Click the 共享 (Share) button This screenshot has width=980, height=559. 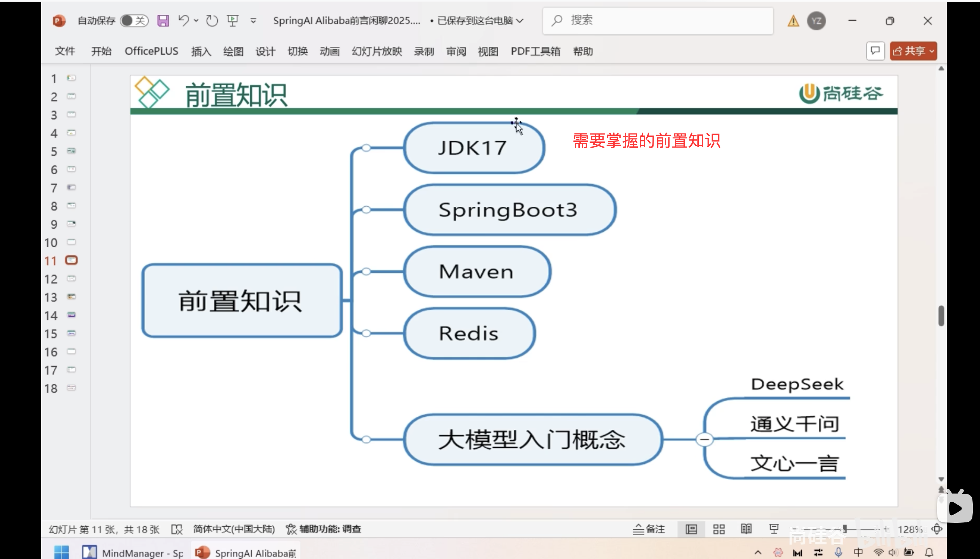(x=913, y=51)
